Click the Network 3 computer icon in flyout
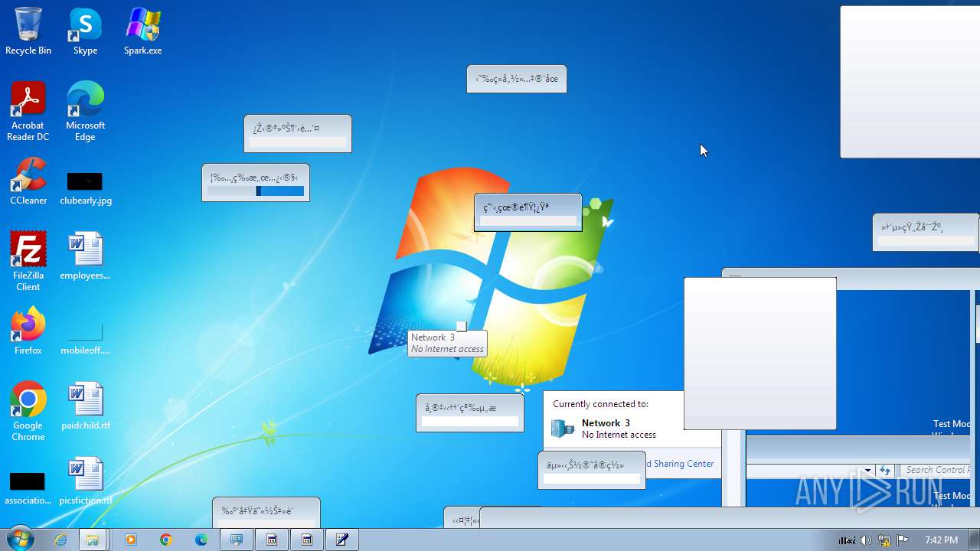 click(563, 429)
